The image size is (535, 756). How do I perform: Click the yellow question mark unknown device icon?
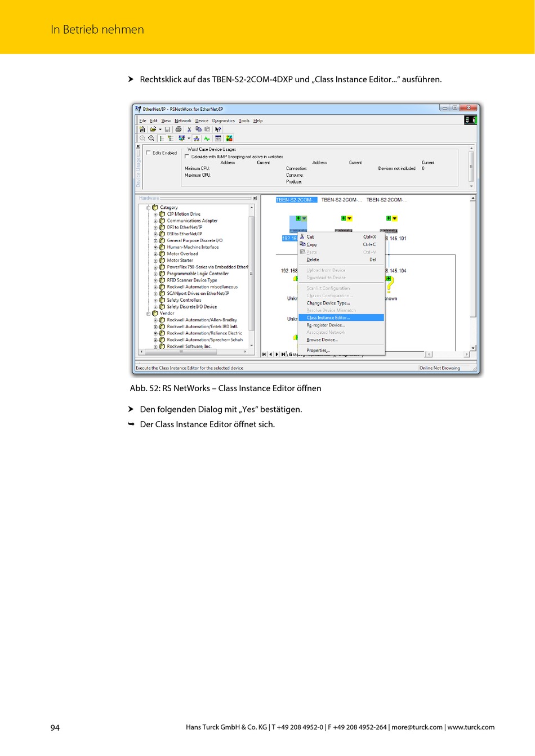pyautogui.click(x=390, y=284)
